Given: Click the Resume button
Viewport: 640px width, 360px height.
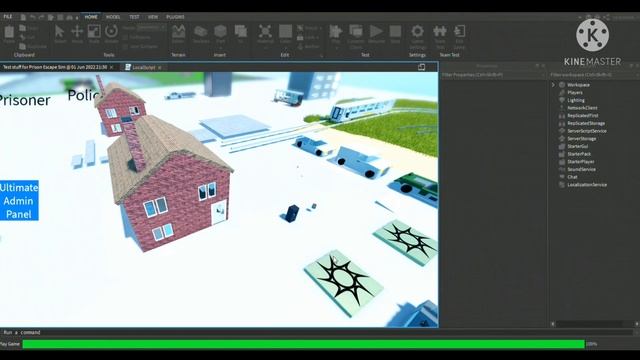Looking at the screenshot, I should (376, 33).
